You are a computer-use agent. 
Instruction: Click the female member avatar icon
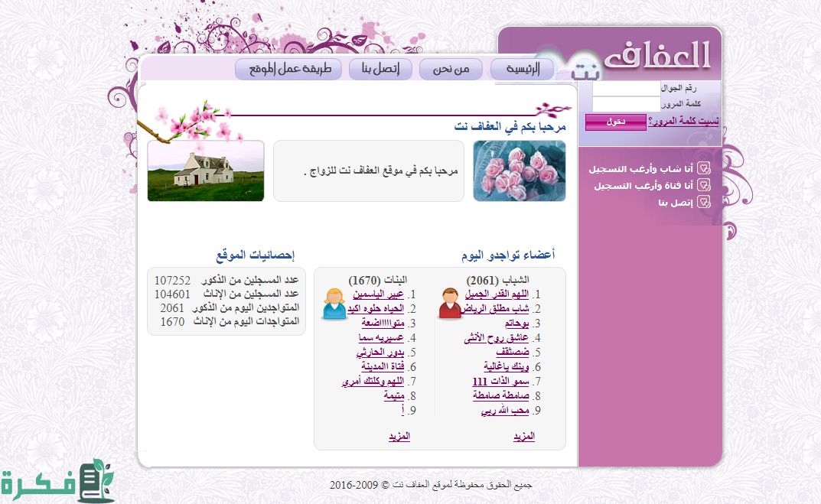(334, 304)
